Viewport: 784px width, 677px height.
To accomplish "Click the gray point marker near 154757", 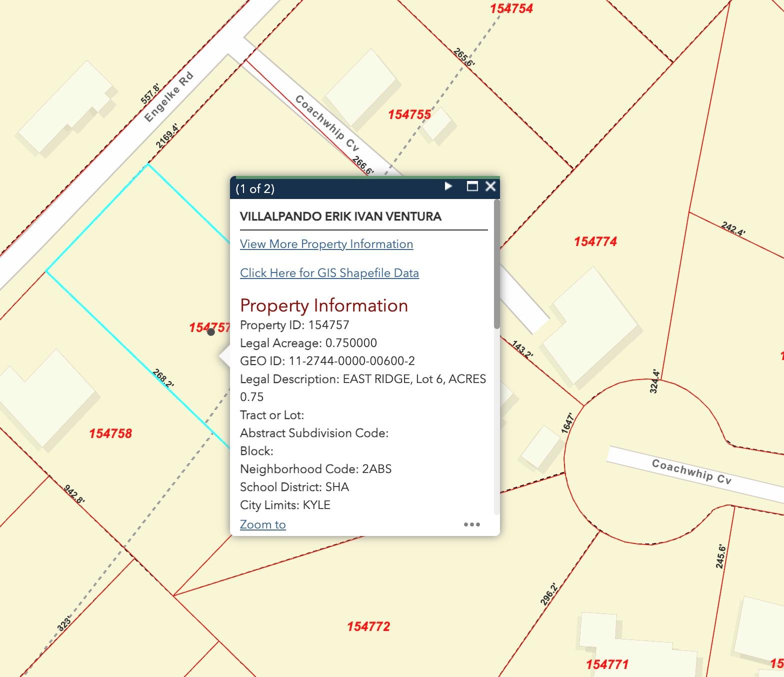I will [211, 332].
